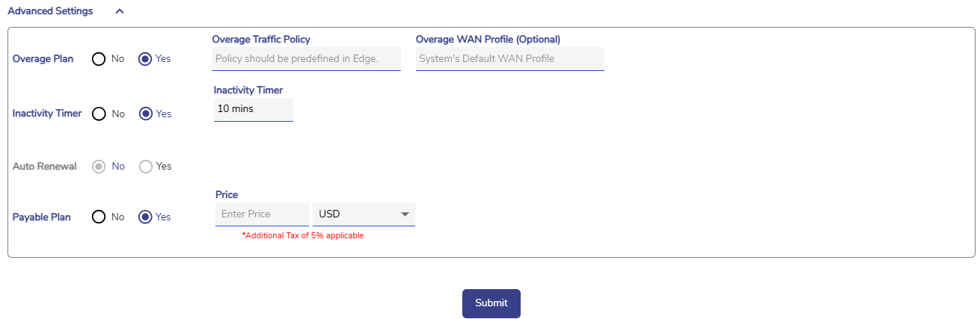Viewport: 980px width, 319px height.
Task: Select No for Auto Renewal
Action: [99, 167]
